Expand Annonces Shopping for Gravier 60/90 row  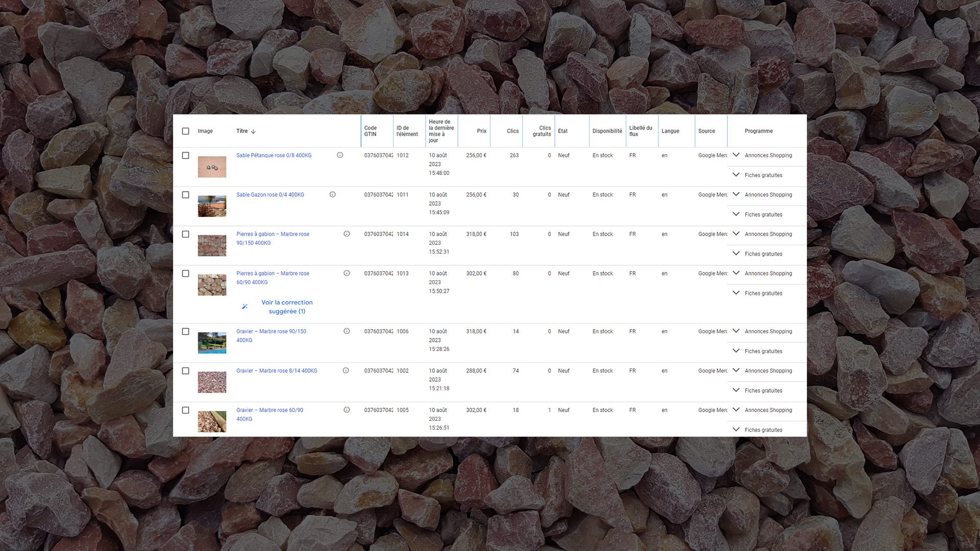(736, 409)
